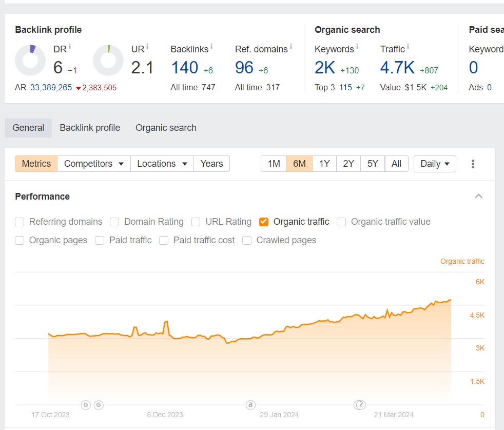This screenshot has width=504, height=430.
Task: Collapse the Performance section chevron
Action: (x=479, y=196)
